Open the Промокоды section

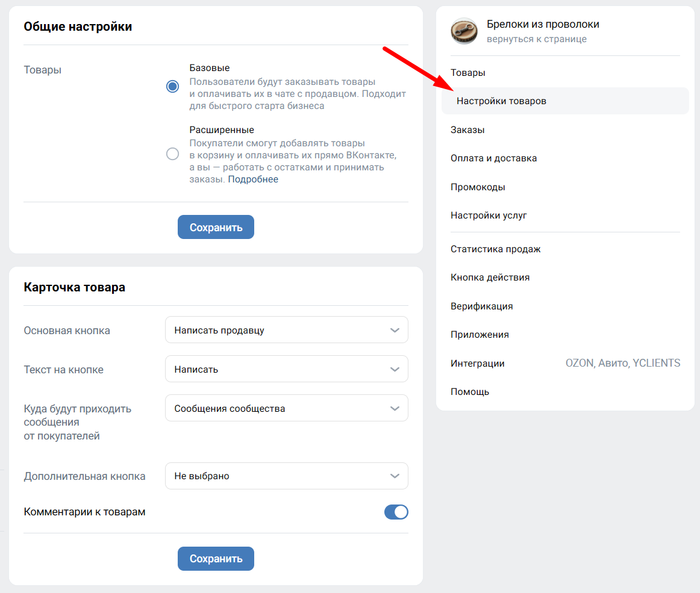point(478,187)
